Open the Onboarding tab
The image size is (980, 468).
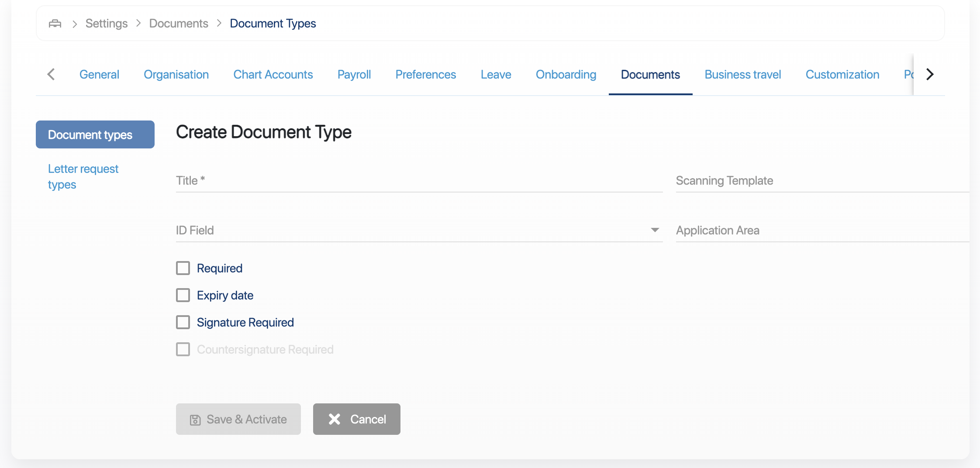[566, 75]
